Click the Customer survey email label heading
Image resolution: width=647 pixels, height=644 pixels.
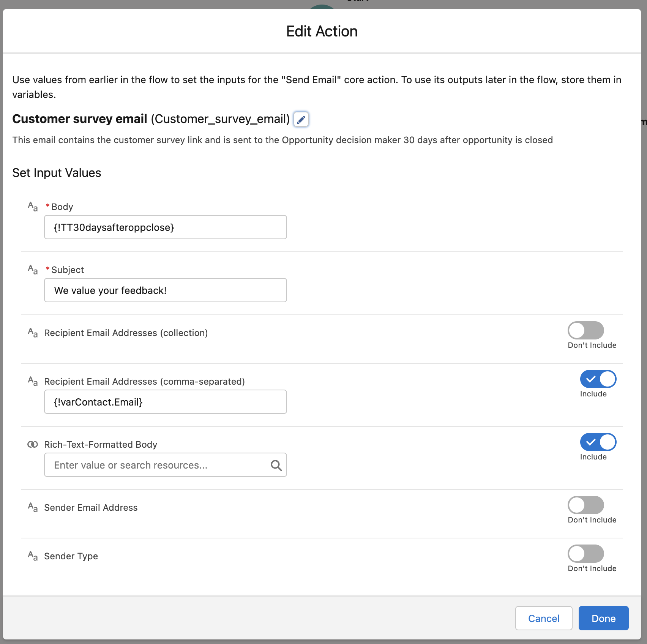80,119
